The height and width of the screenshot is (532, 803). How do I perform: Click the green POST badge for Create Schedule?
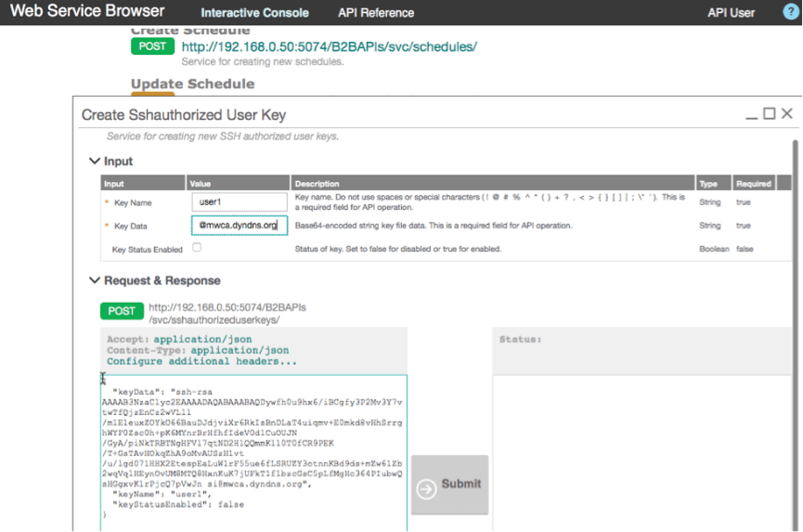coord(152,46)
